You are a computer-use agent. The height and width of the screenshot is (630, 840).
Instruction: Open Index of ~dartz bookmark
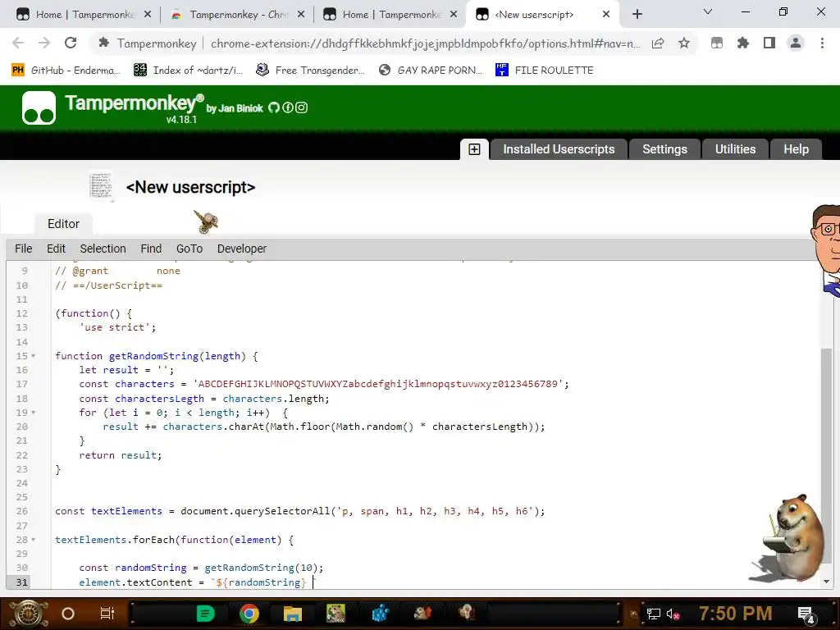click(x=188, y=71)
